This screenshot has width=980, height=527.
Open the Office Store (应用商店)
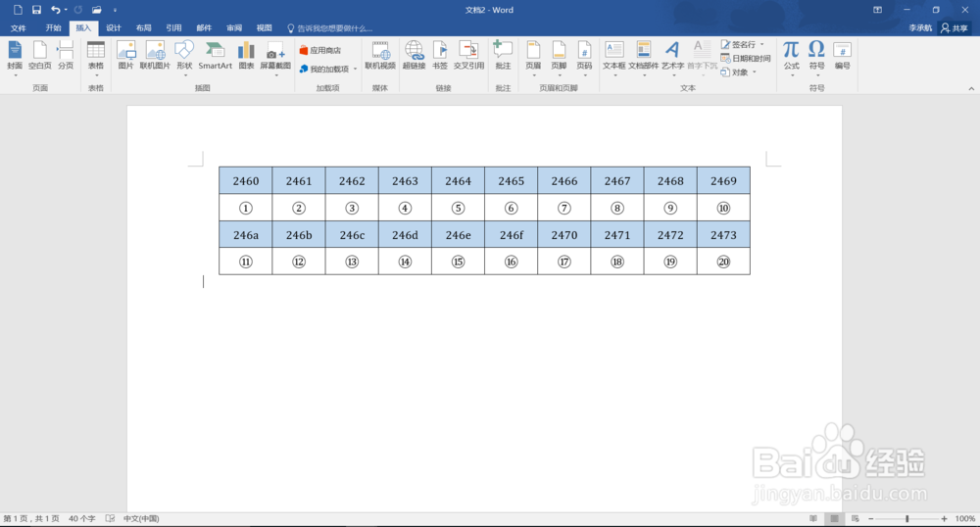[320, 50]
